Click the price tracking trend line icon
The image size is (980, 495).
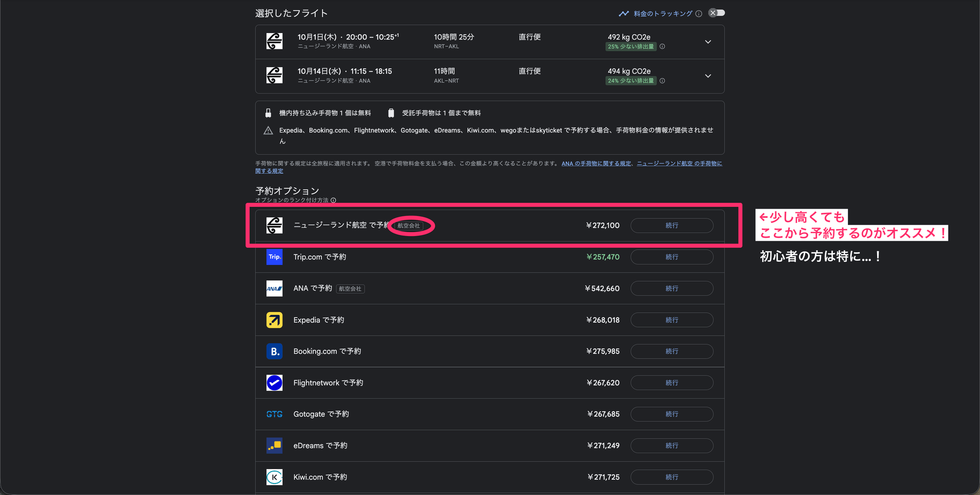pyautogui.click(x=624, y=14)
